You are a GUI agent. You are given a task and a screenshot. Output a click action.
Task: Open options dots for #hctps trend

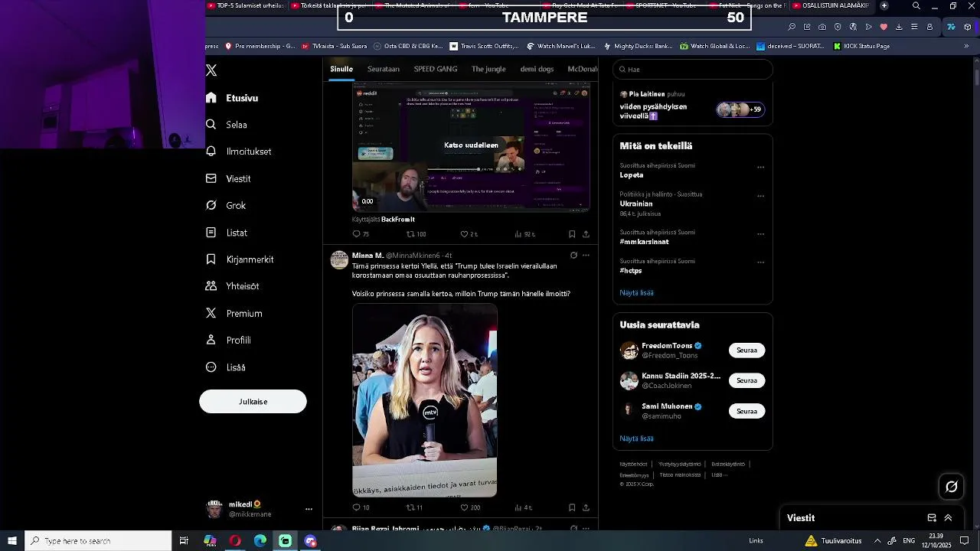pyautogui.click(x=760, y=262)
